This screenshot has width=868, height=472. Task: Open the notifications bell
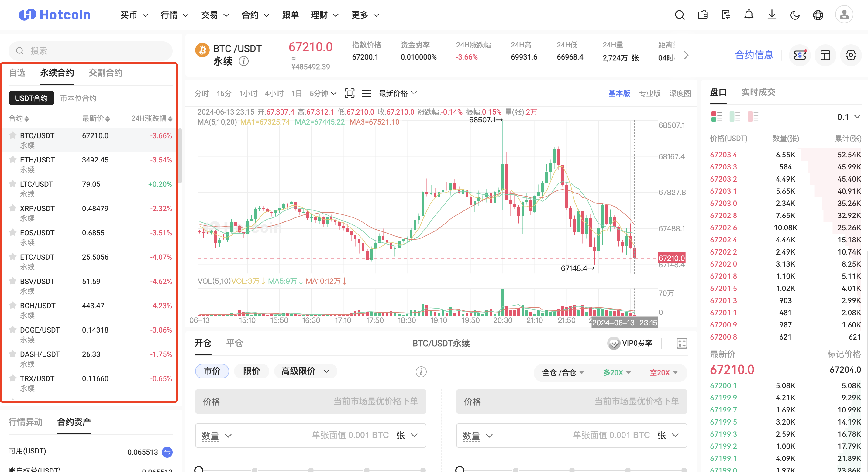pyautogui.click(x=749, y=15)
